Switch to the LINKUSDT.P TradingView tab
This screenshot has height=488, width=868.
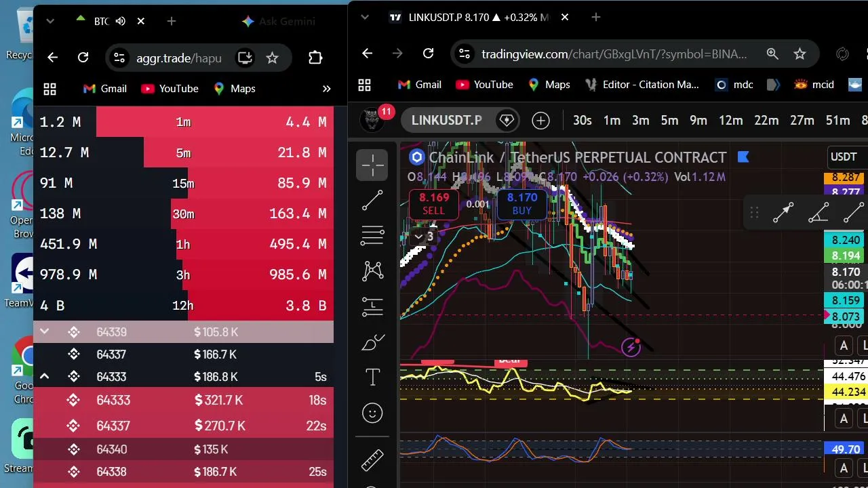tap(477, 17)
